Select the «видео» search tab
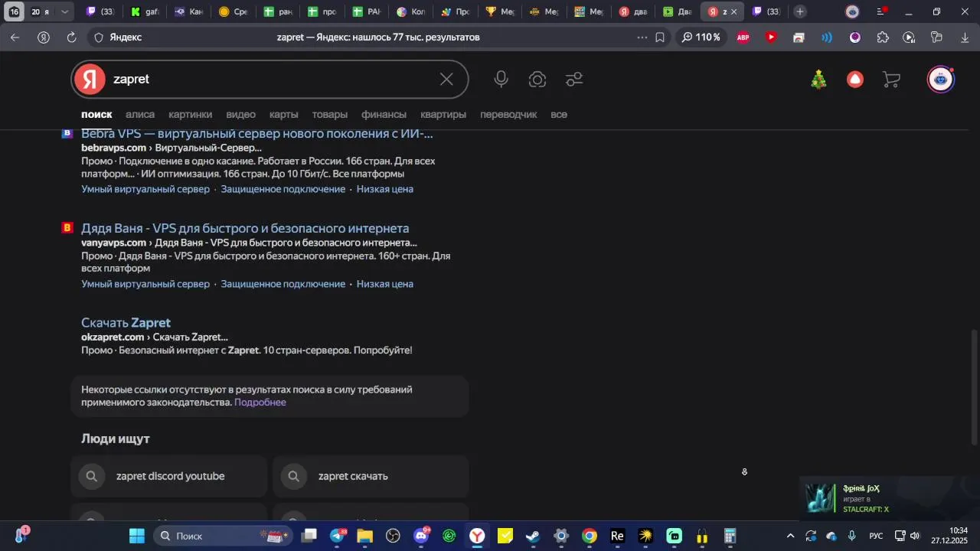 pyautogui.click(x=241, y=114)
